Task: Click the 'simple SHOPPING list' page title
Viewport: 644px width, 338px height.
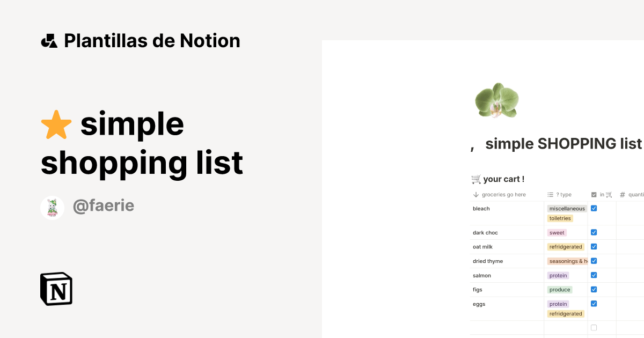Action: [563, 143]
